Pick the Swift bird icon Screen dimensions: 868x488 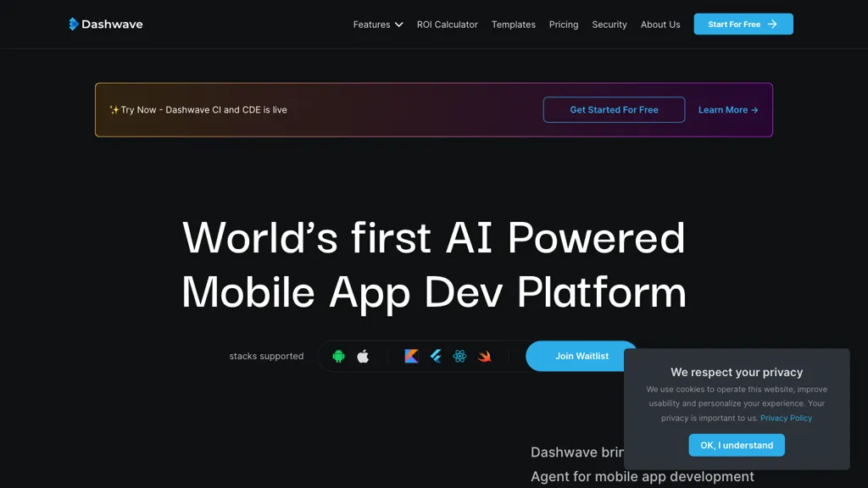coord(484,357)
